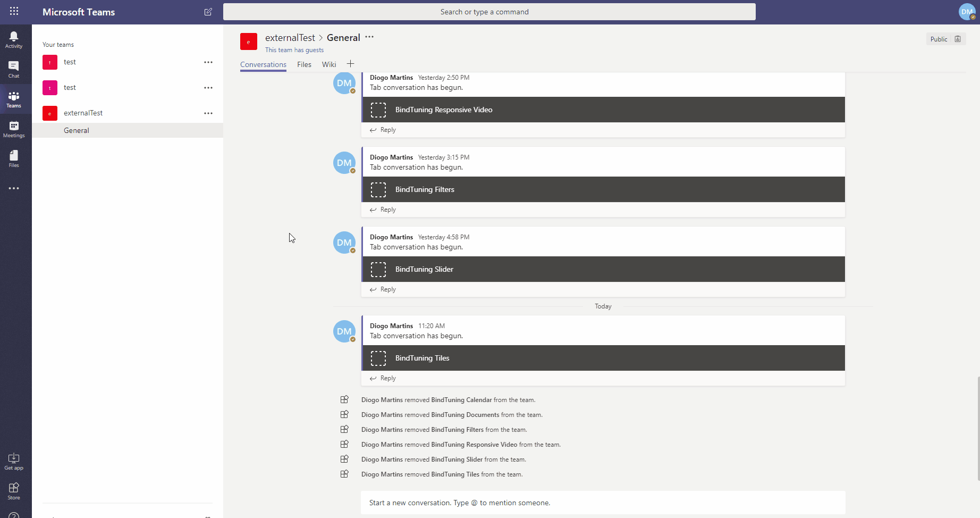Open the Activity feed
Viewport: 980px width, 518px height.
(14, 39)
